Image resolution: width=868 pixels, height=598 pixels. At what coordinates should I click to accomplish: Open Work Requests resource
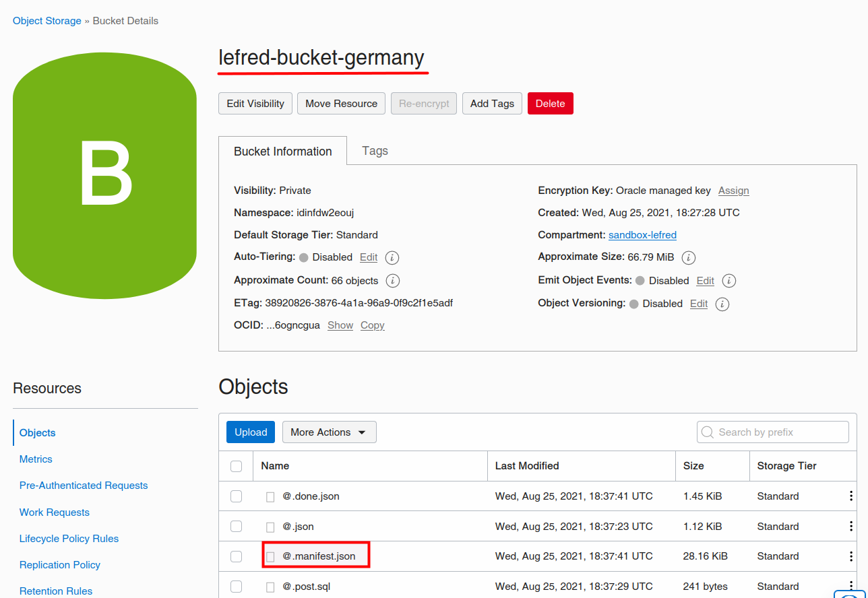[x=55, y=512]
